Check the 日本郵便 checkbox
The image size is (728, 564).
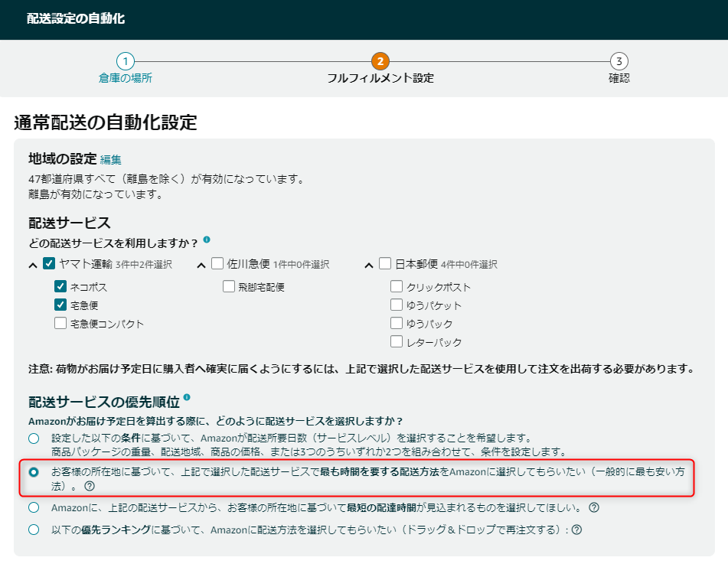pyautogui.click(x=385, y=264)
